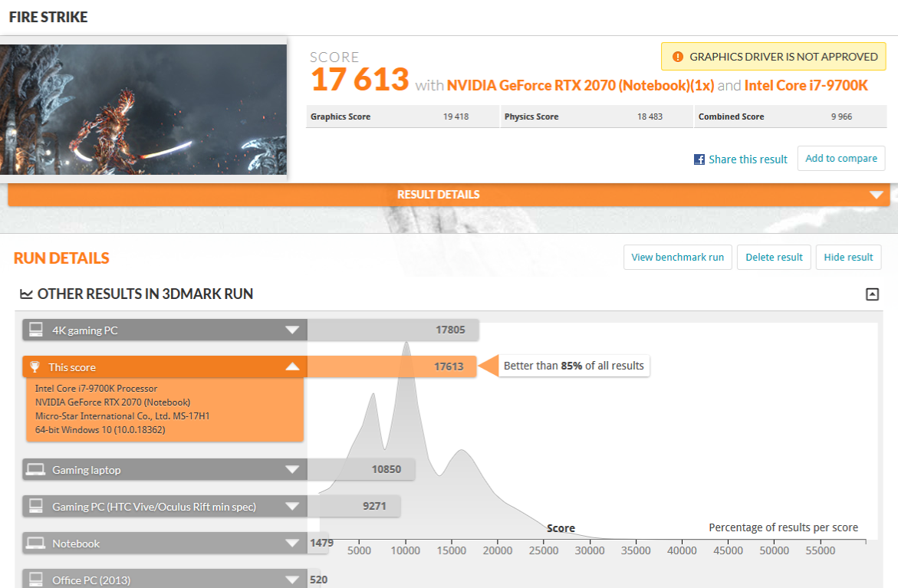The width and height of the screenshot is (898, 588).
Task: Click the Hide result button
Action: [848, 257]
